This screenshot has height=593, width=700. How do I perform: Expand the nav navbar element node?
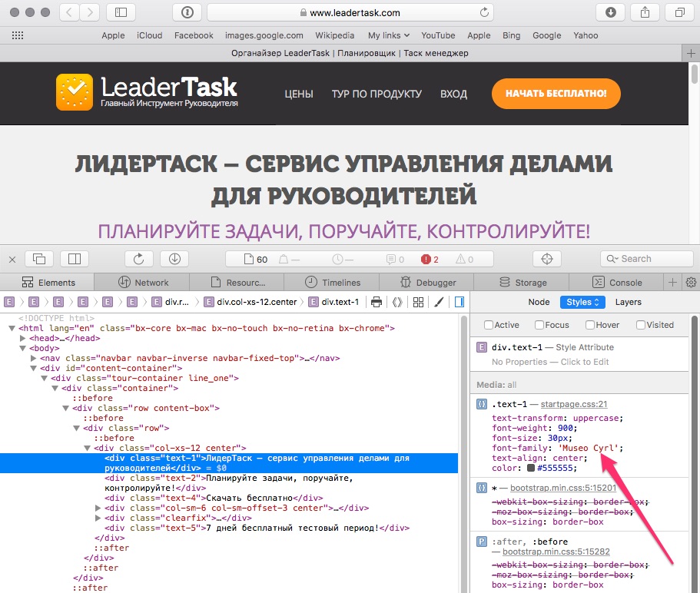point(34,358)
